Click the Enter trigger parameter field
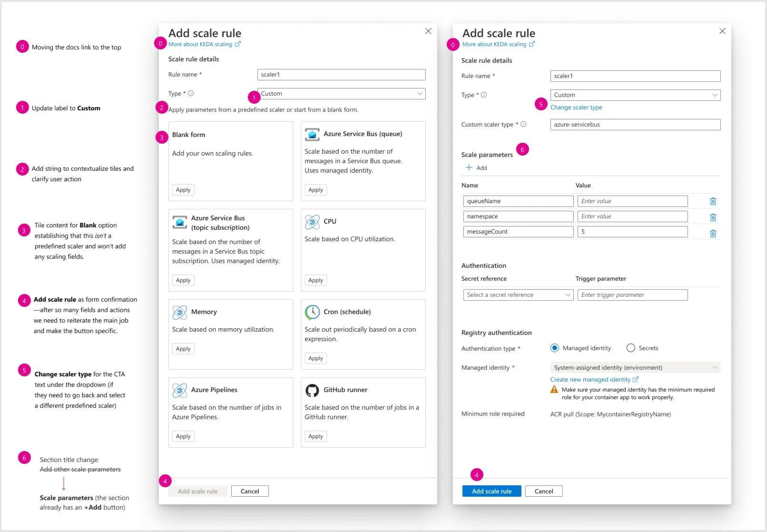The image size is (767, 532). [x=632, y=295]
